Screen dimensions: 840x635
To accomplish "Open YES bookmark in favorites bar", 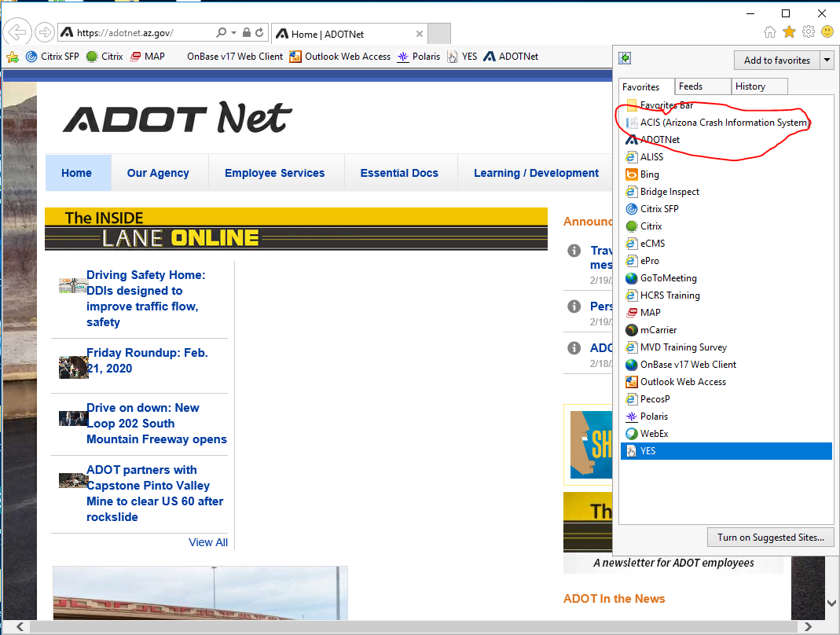I will [462, 57].
